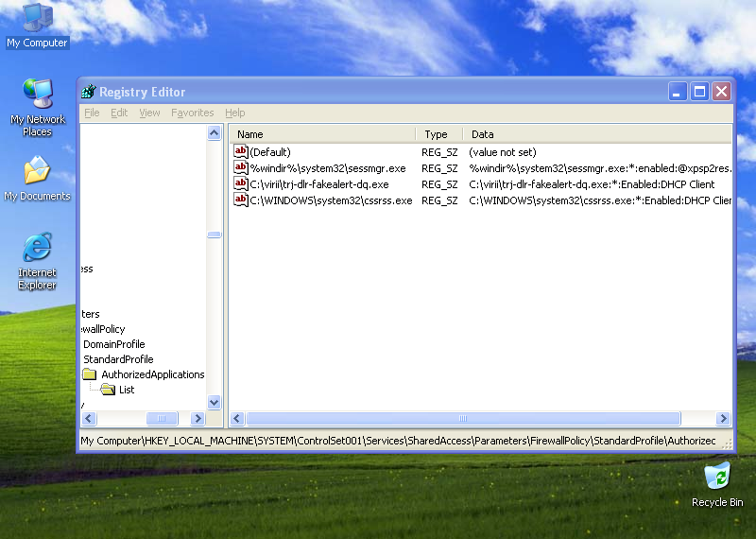Viewport: 756px width, 539px height.
Task: Open the View menu
Action: [149, 113]
